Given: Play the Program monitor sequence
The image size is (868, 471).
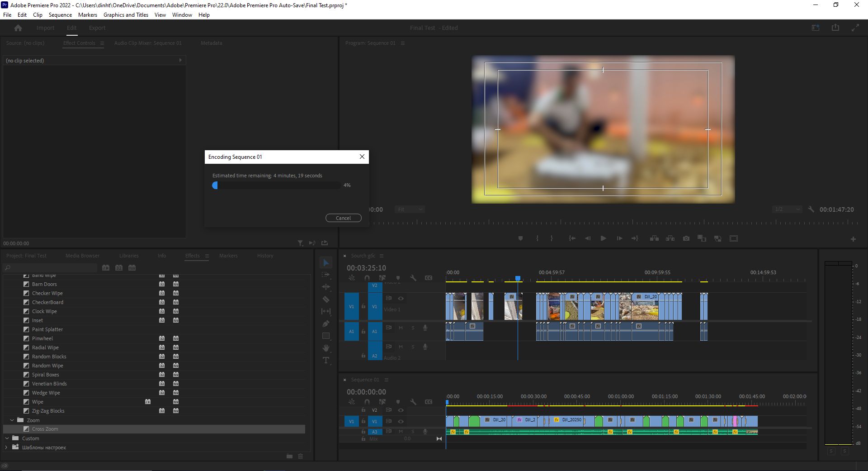Looking at the screenshot, I should click(x=603, y=238).
